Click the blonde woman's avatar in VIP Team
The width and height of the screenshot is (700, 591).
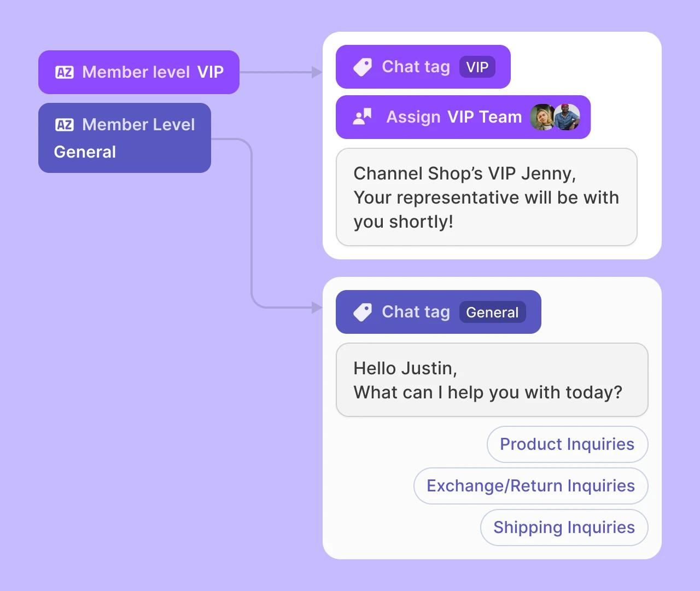click(x=541, y=117)
